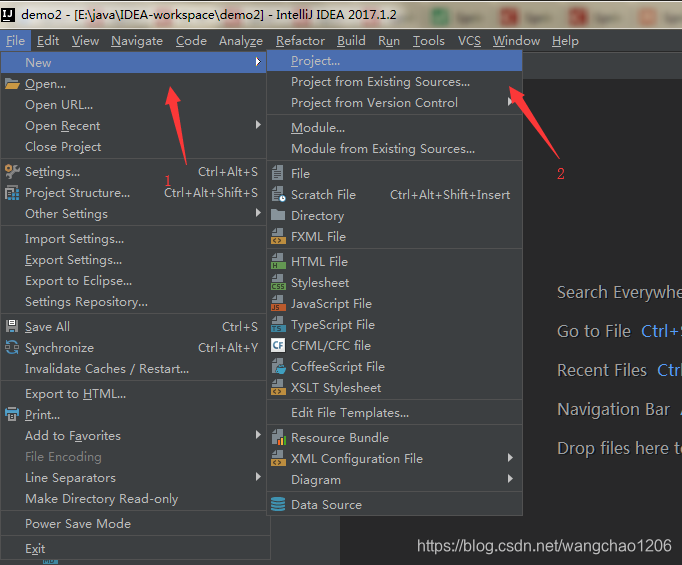Select Import Settings...
This screenshot has height=565, width=682.
tap(134, 239)
